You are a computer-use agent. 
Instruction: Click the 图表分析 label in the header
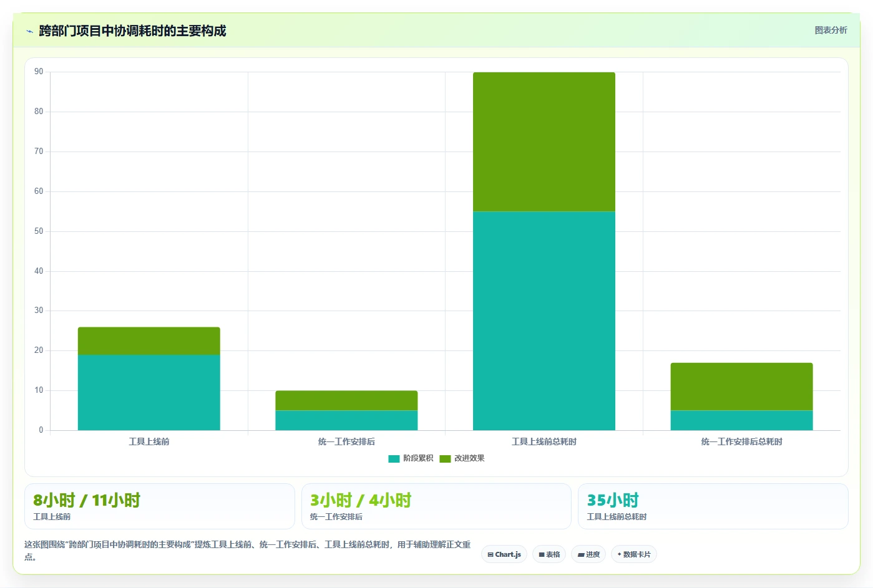831,30
